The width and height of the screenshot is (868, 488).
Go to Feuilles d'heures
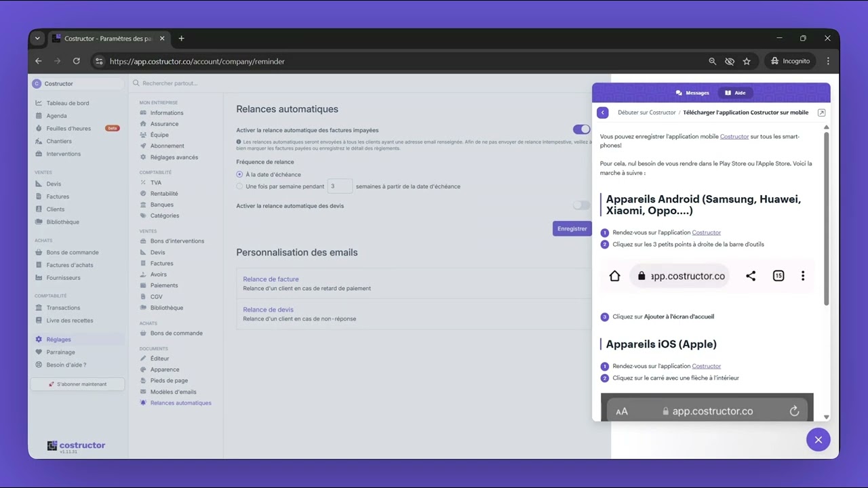tap(68, 129)
